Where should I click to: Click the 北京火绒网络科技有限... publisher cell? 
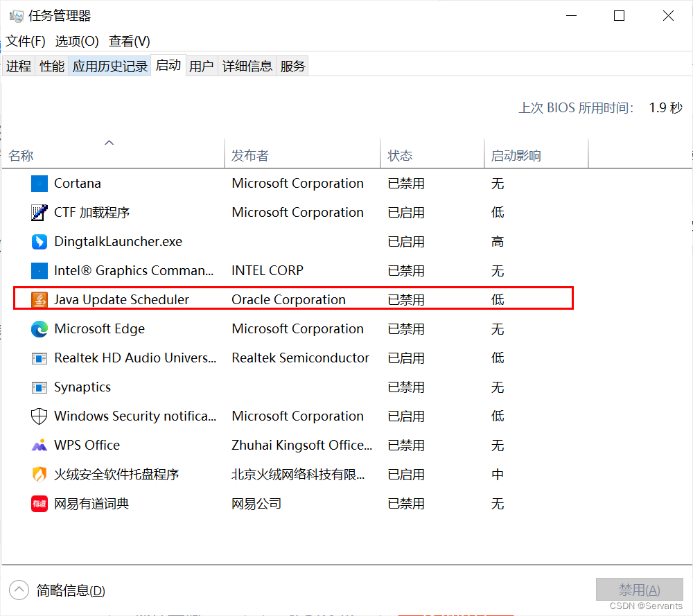tap(298, 474)
